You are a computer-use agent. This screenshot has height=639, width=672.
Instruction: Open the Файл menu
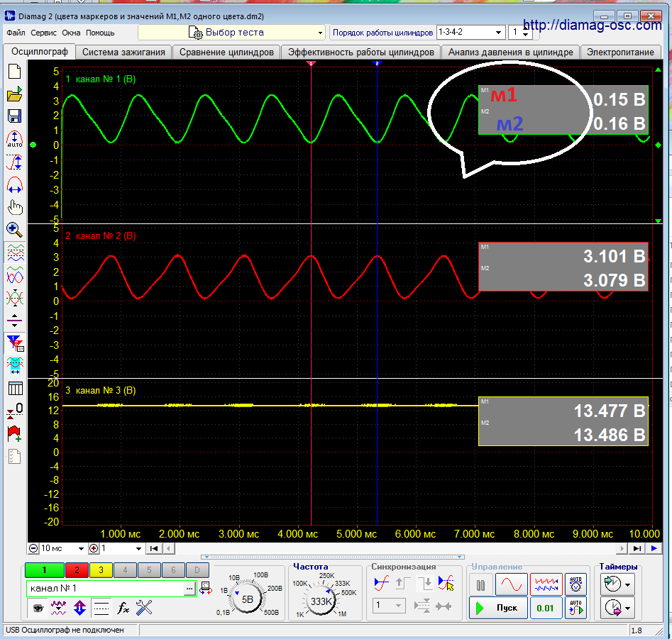coord(16,33)
